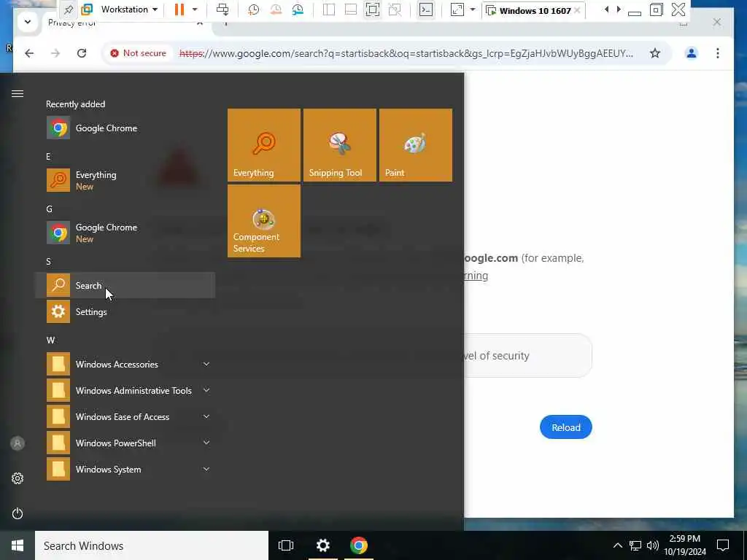Click the stretch guest display icon
Viewport: 747px width, 560px height.
[457, 9]
